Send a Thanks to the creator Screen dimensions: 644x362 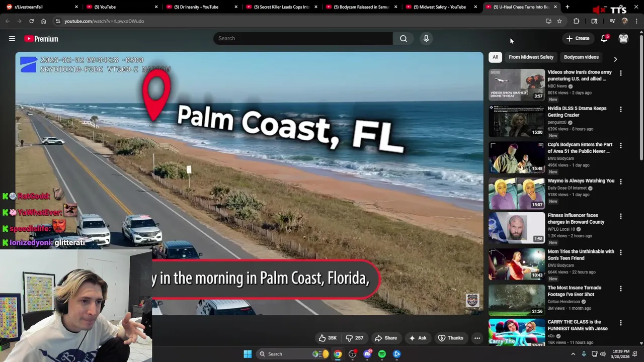(x=451, y=338)
